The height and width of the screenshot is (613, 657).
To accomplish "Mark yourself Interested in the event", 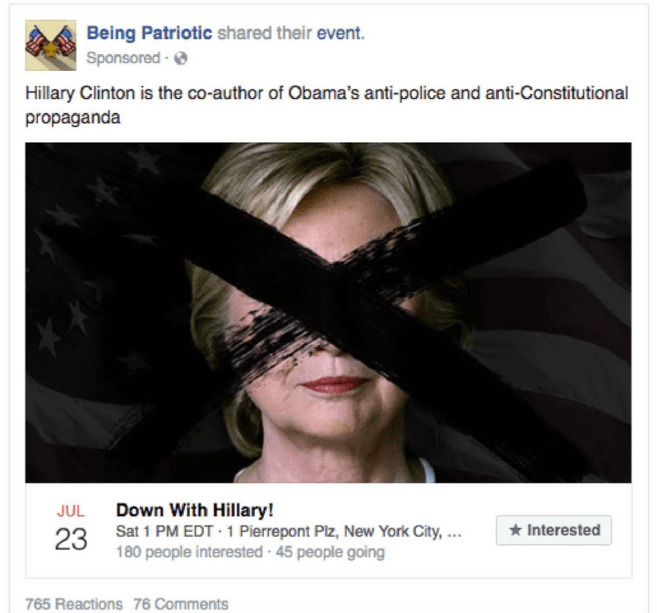I will point(554,530).
